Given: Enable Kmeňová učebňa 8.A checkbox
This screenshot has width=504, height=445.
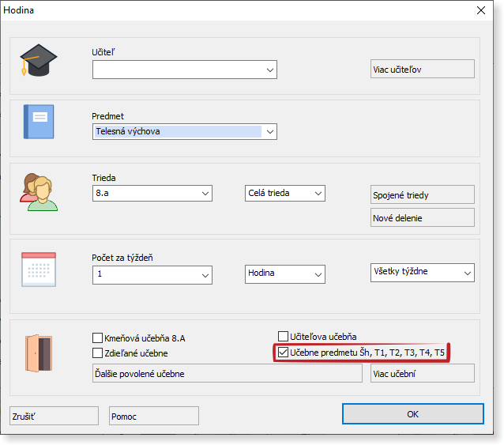Looking at the screenshot, I should pyautogui.click(x=97, y=338).
